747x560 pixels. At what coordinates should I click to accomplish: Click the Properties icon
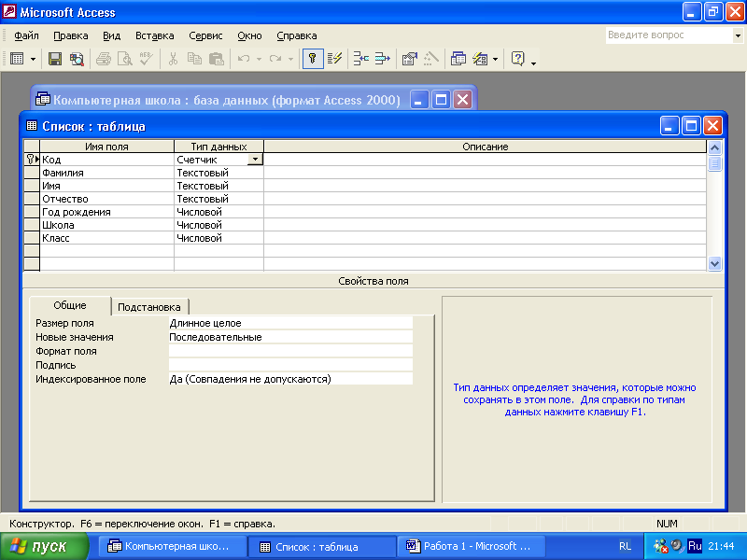coord(409,59)
